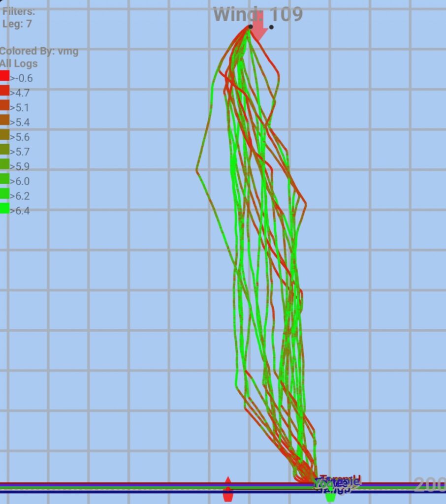Choose the >6.0 legend color swatch
The width and height of the screenshot is (446, 504).
coord(4,179)
